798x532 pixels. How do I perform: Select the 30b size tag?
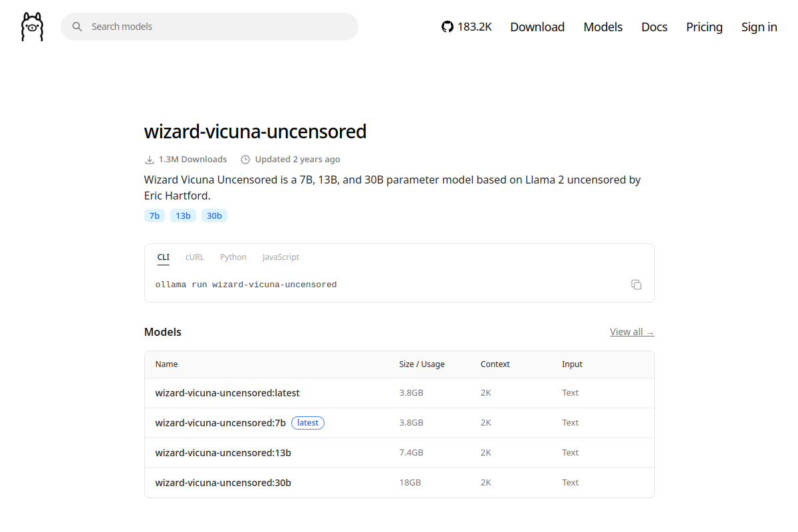[x=214, y=215]
